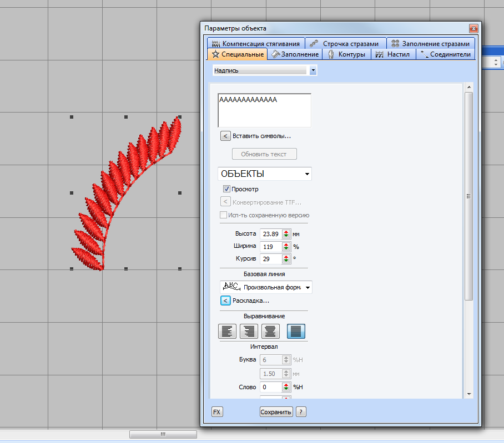Click the arrow beside Вставить символы
This screenshot has height=443, width=504.
[x=225, y=136]
